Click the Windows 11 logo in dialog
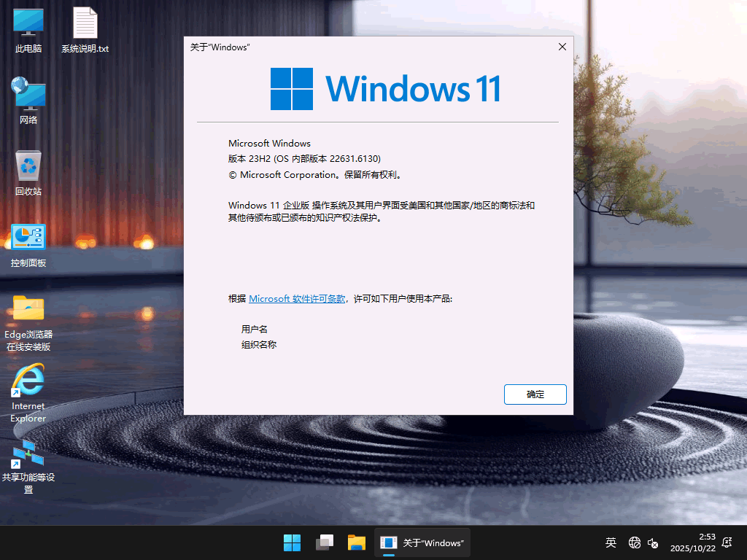Image resolution: width=747 pixels, height=560 pixels. [x=385, y=88]
